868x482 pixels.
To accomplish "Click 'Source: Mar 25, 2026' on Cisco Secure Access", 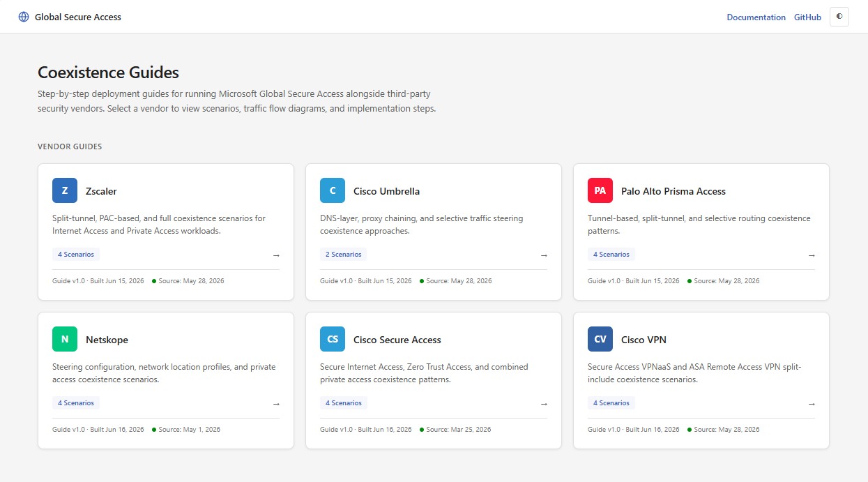I will tap(459, 430).
